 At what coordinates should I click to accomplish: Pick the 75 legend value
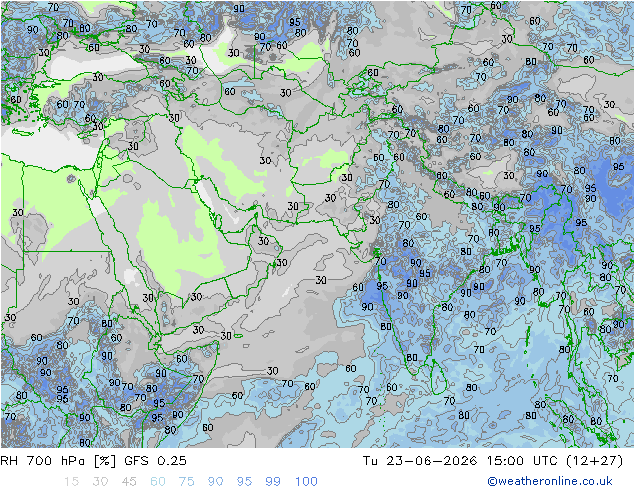186,482
